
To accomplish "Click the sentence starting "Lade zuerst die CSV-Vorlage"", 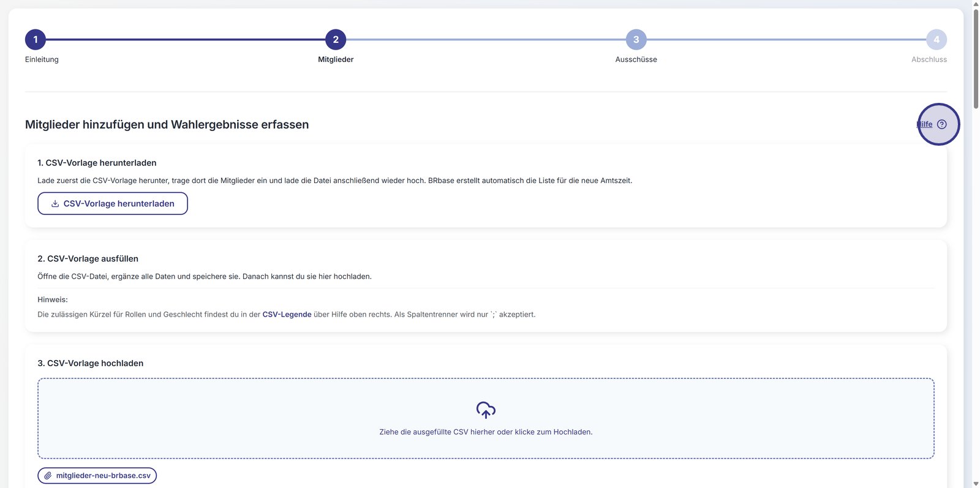I will click(335, 181).
